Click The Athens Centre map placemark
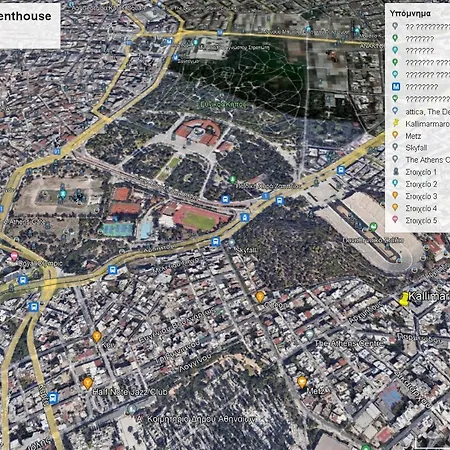The image size is (450, 450). click(310, 334)
